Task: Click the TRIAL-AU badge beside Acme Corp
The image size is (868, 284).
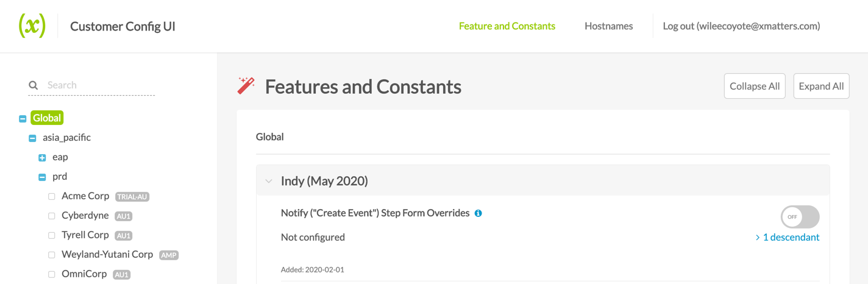Action: click(x=132, y=197)
